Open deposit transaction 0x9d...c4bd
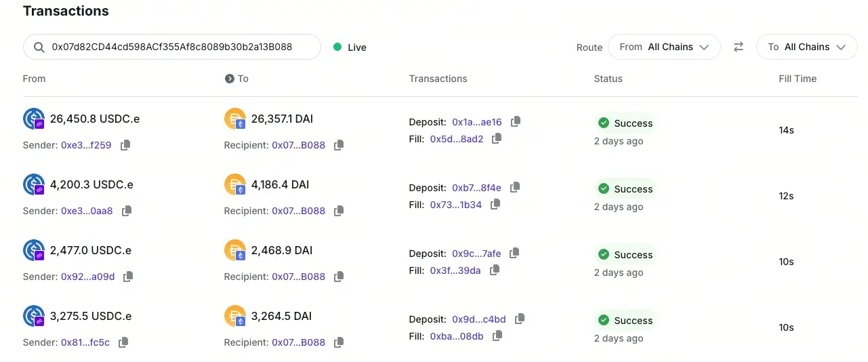Viewport: 868px width, 362px height. click(x=479, y=319)
